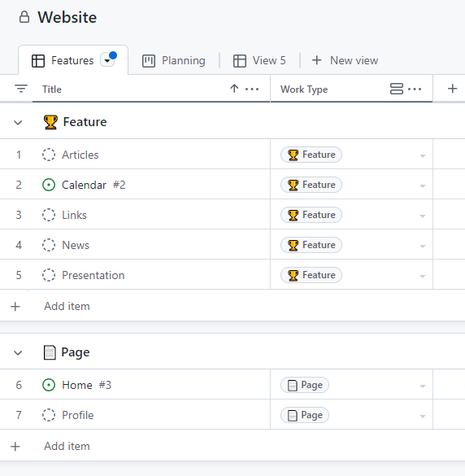Image resolution: width=465 pixels, height=476 pixels.
Task: Add item to the Page group
Action: click(x=67, y=446)
